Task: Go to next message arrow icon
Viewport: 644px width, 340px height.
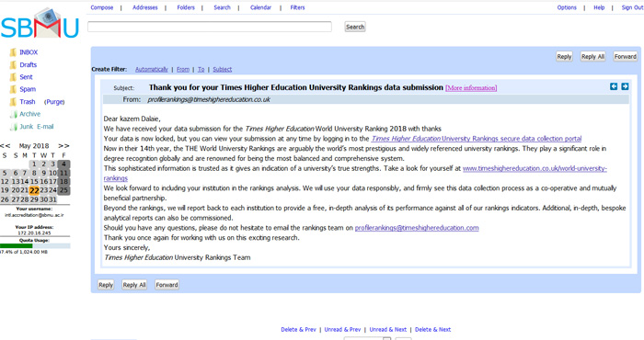Action: 625,86
